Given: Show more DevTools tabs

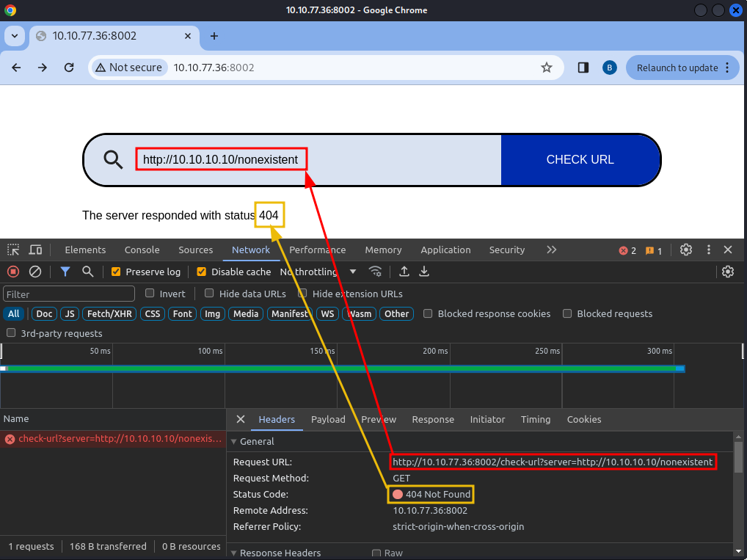Looking at the screenshot, I should (x=551, y=250).
